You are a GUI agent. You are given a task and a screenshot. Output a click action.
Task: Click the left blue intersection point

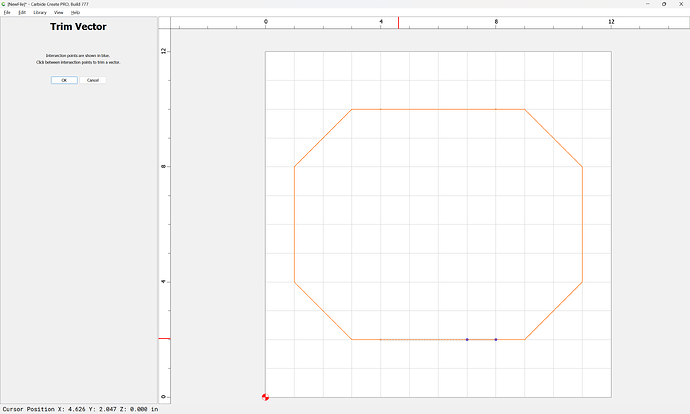coord(467,340)
